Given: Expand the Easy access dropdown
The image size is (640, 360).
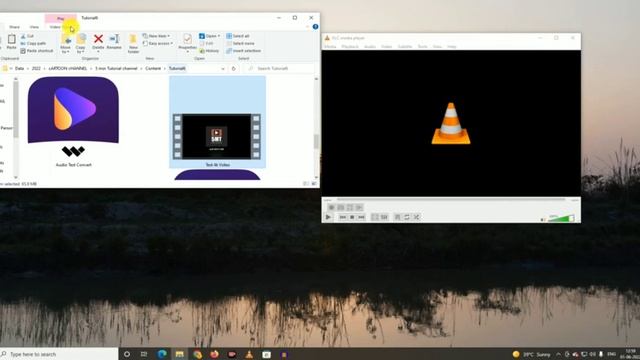Looking at the screenshot, I should (x=158, y=43).
